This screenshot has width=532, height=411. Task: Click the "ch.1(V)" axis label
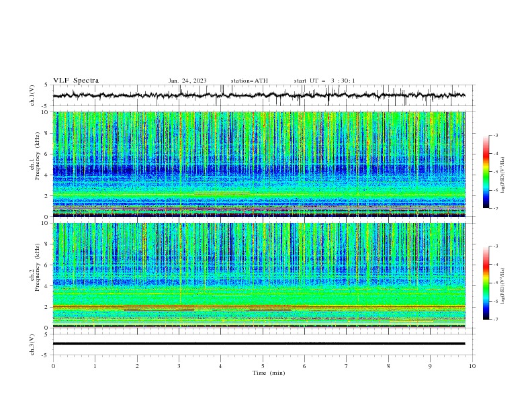point(32,95)
